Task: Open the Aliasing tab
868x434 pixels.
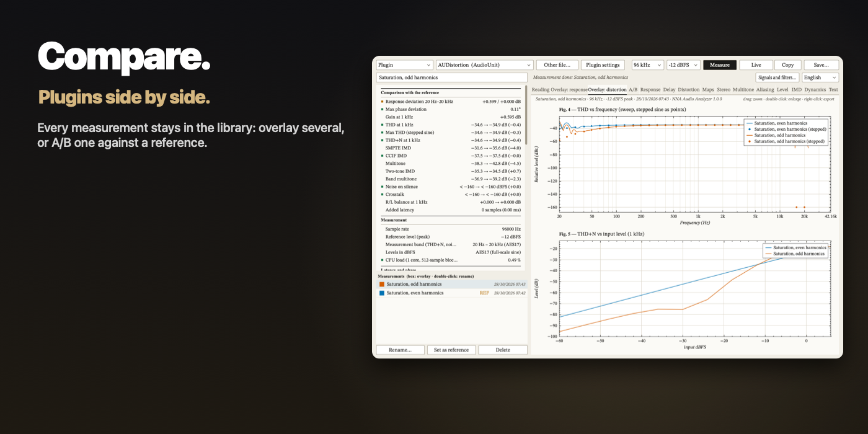Action: (x=765, y=90)
